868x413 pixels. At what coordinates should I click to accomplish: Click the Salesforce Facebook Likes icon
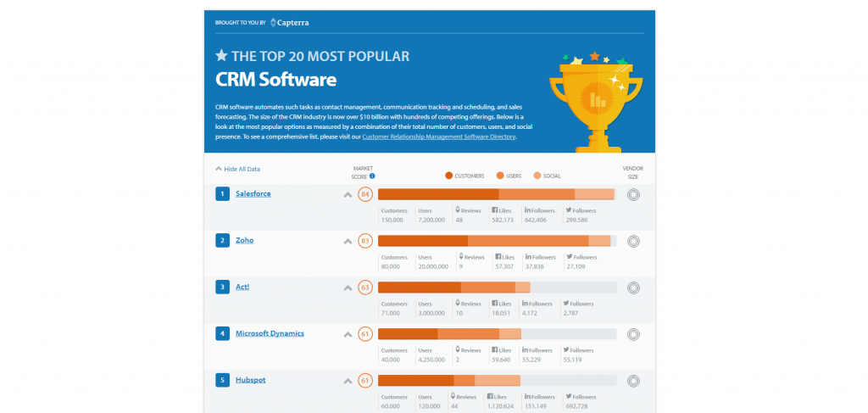click(x=495, y=210)
